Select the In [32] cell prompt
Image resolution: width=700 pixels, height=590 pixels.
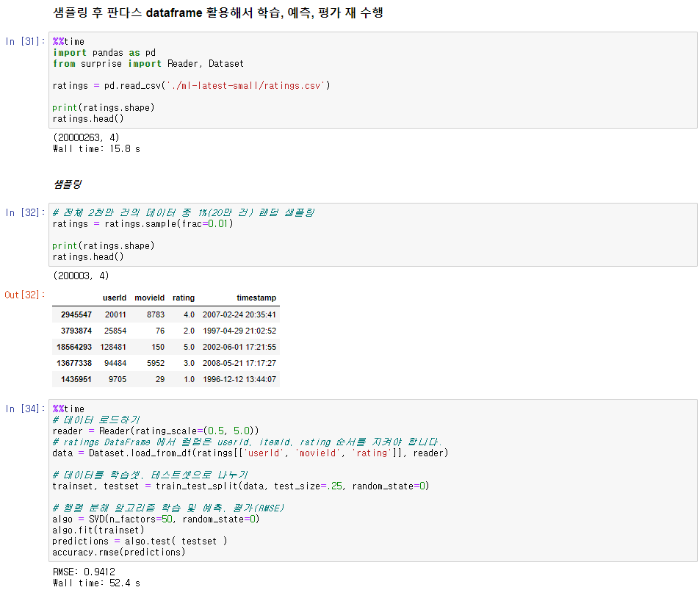click(25, 212)
